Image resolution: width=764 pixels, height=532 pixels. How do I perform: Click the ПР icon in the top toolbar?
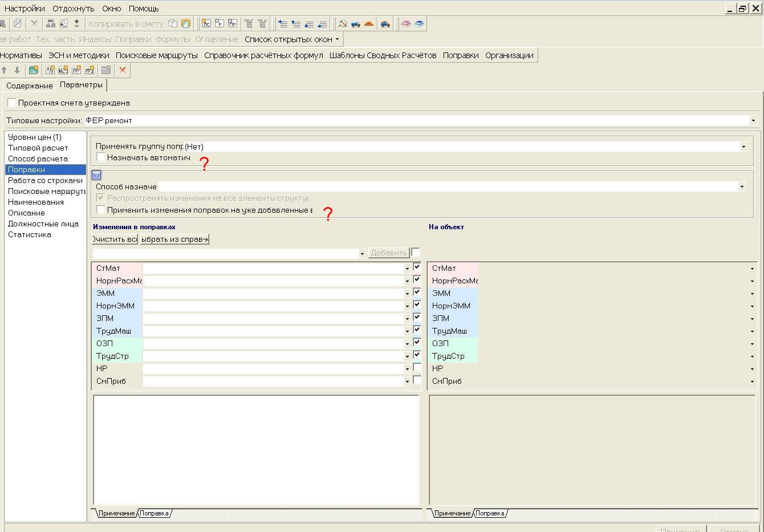tap(233, 23)
